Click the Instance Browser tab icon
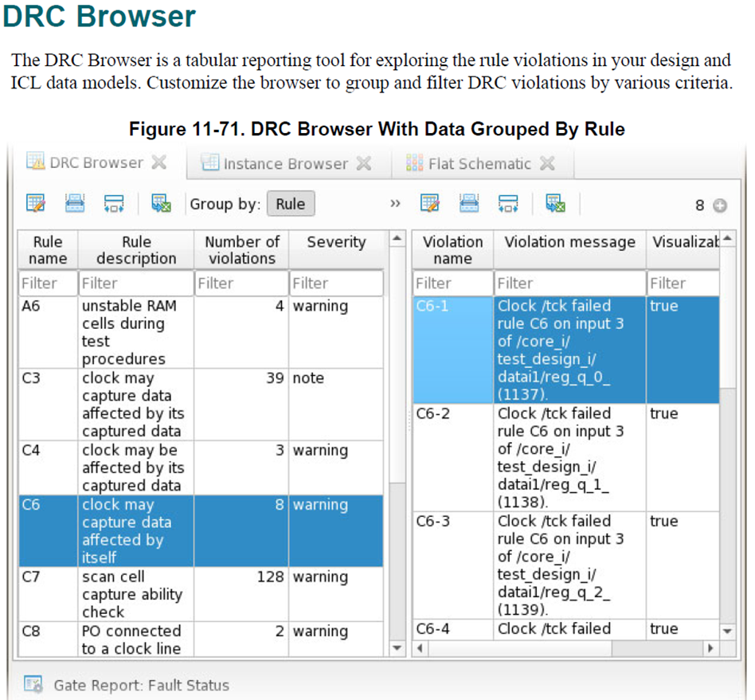This screenshot has height=700, width=755. click(x=210, y=162)
